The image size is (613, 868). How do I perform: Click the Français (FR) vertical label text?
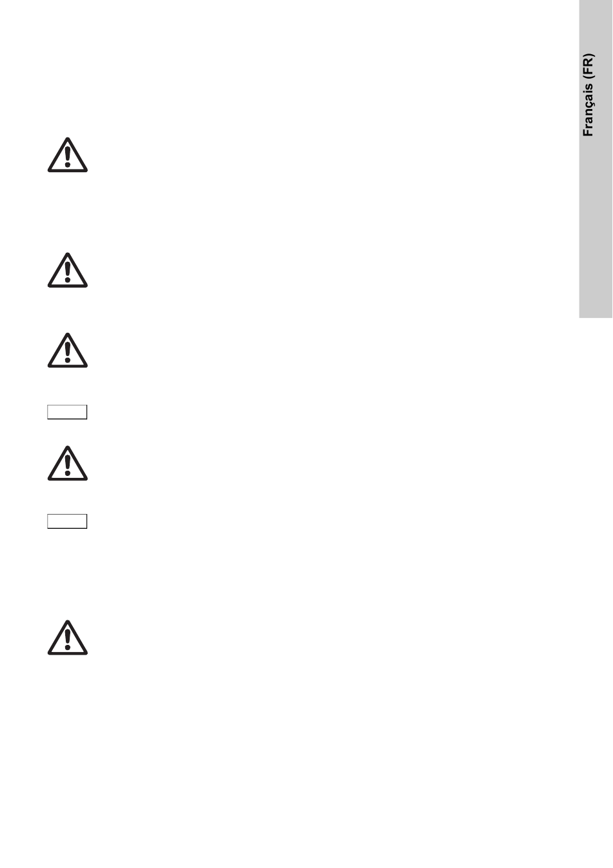588,95
